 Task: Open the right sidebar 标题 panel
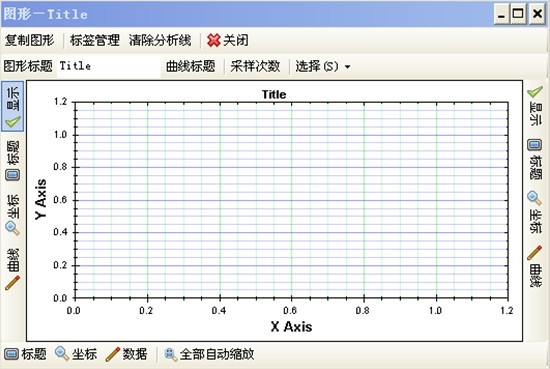click(535, 160)
